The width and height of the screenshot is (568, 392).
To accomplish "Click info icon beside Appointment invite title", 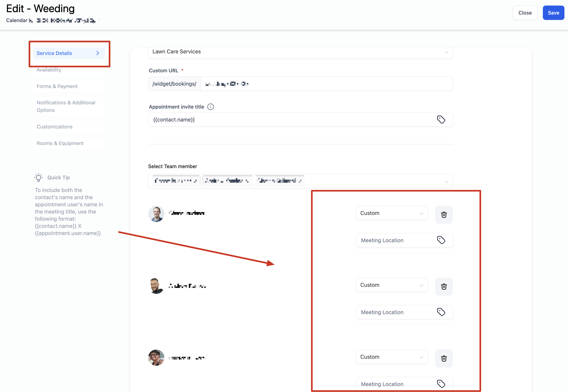I will coord(210,107).
